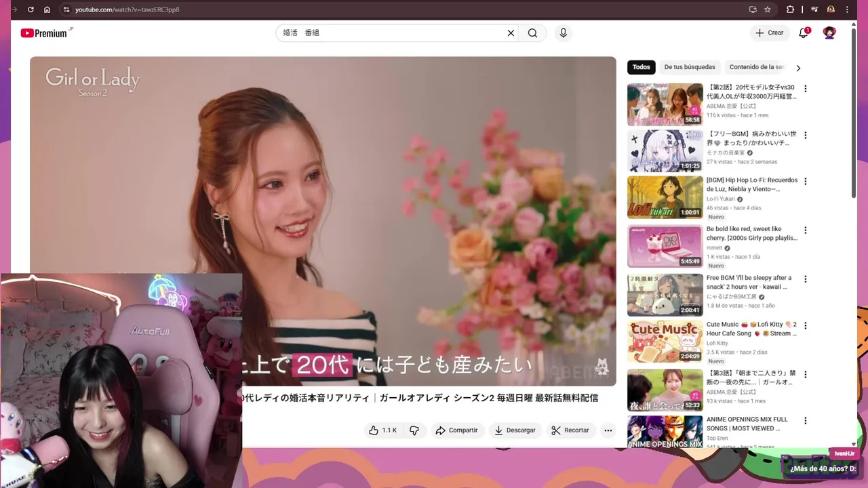This screenshot has width=868, height=488.
Task: Open options for Hip Hop Lo-Fi video
Action: [x=806, y=182]
